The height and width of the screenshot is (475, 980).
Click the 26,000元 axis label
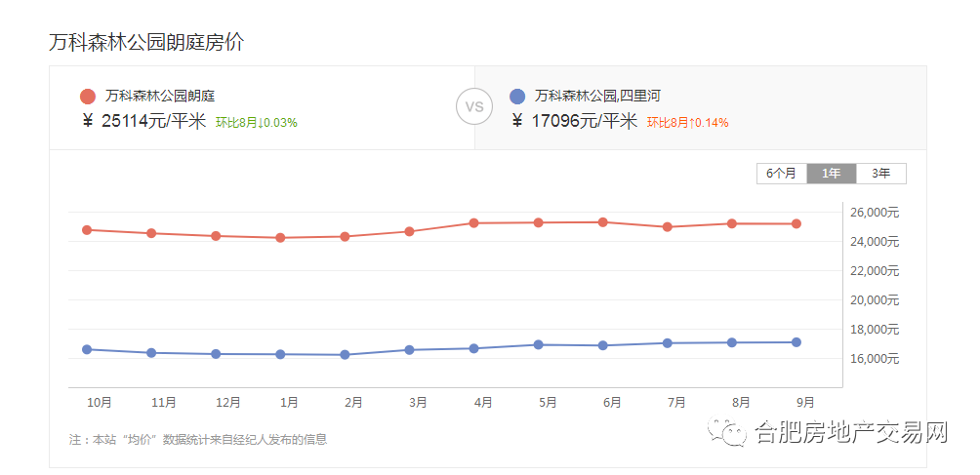pyautogui.click(x=875, y=213)
